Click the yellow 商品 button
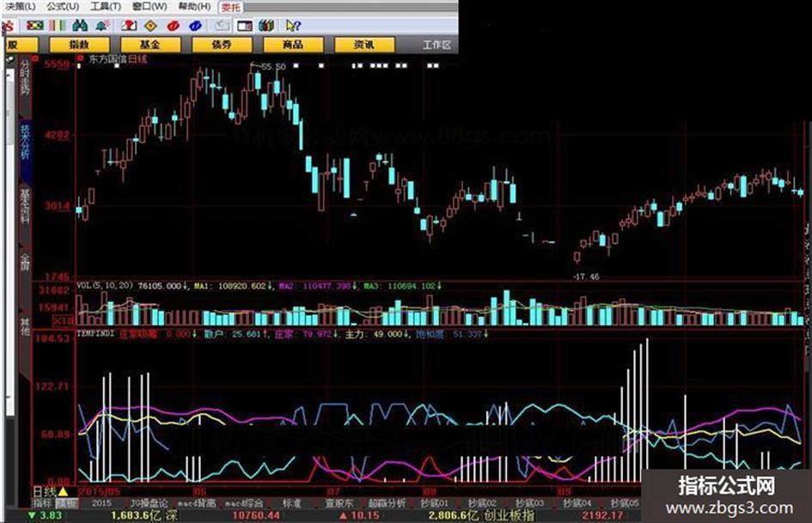The width and height of the screenshot is (812, 523). tap(293, 45)
